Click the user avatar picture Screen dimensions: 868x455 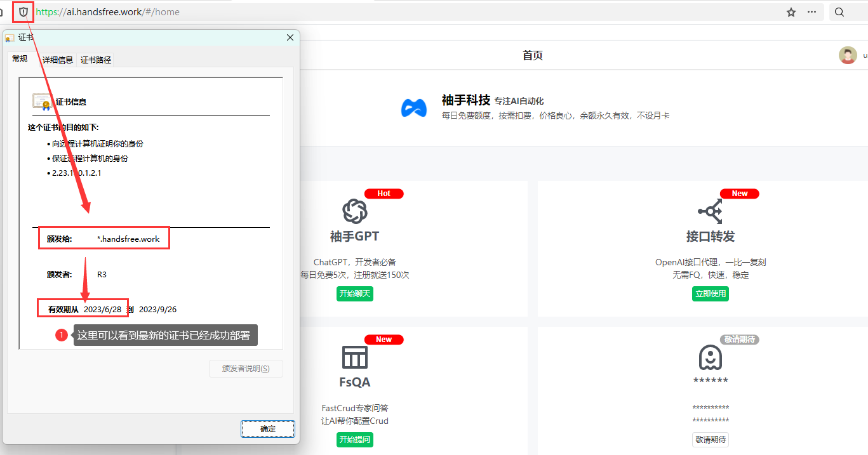click(x=847, y=55)
